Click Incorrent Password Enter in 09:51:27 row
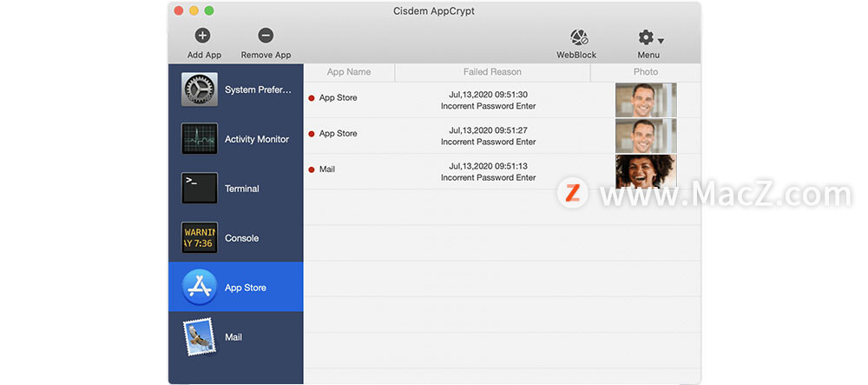This screenshot has width=868, height=385. tap(488, 142)
